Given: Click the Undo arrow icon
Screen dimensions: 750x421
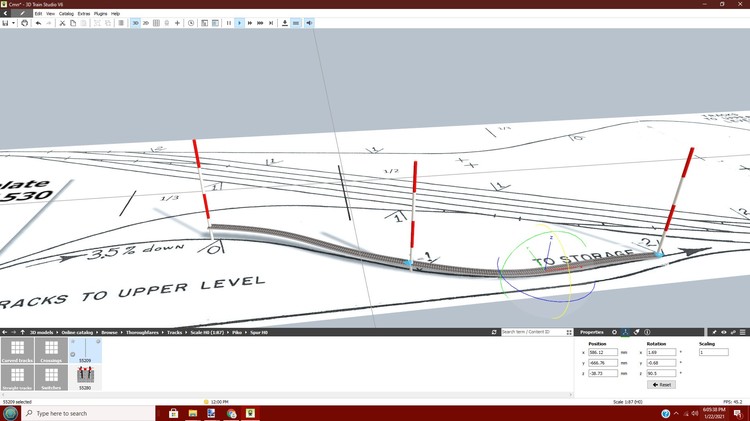Looking at the screenshot, I should [37, 22].
